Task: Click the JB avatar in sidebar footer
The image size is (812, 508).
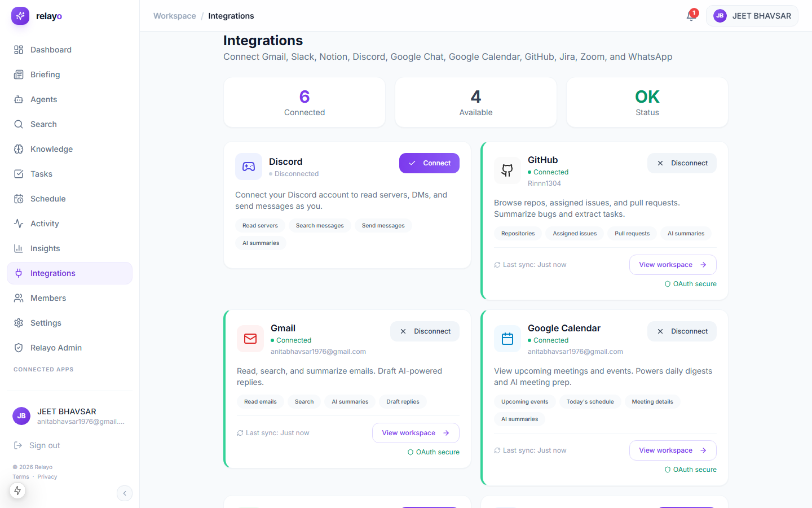Action: (21, 416)
